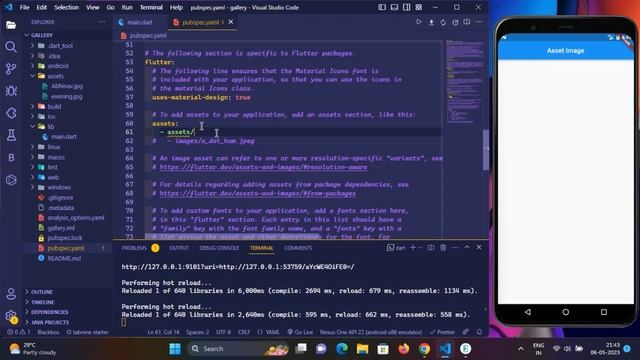
Task: Open Abhinav.jpg in the assets folder
Action: (x=67, y=86)
